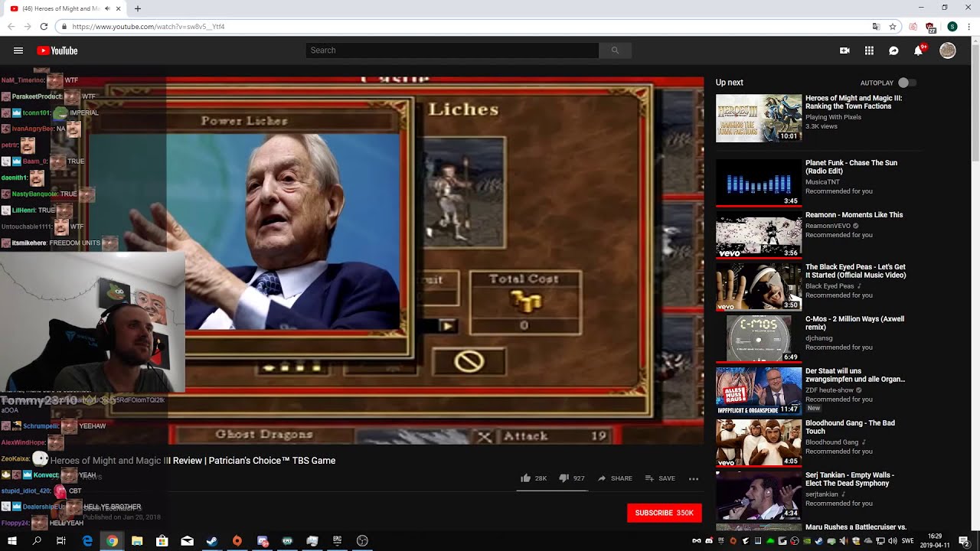
Task: Mute the tab via speaker icon
Action: [106, 9]
